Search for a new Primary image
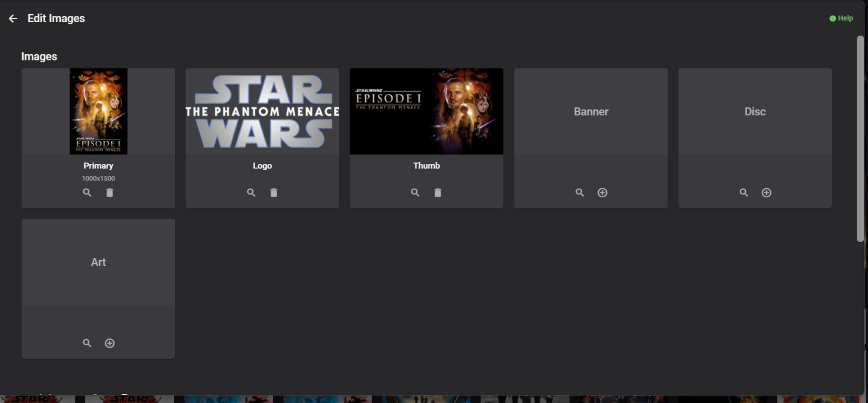Image resolution: width=868 pixels, height=403 pixels. coord(87,192)
